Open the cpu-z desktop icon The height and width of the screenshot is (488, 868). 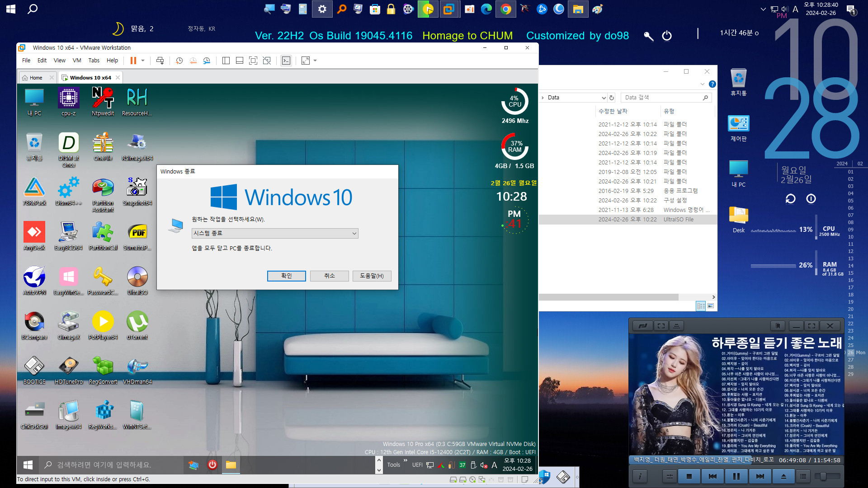pos(68,102)
